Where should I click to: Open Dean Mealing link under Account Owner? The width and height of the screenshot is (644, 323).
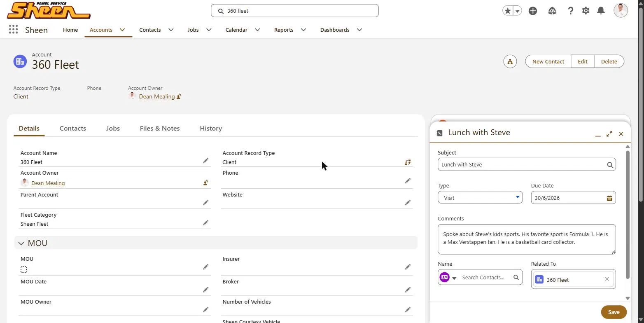[x=48, y=183]
